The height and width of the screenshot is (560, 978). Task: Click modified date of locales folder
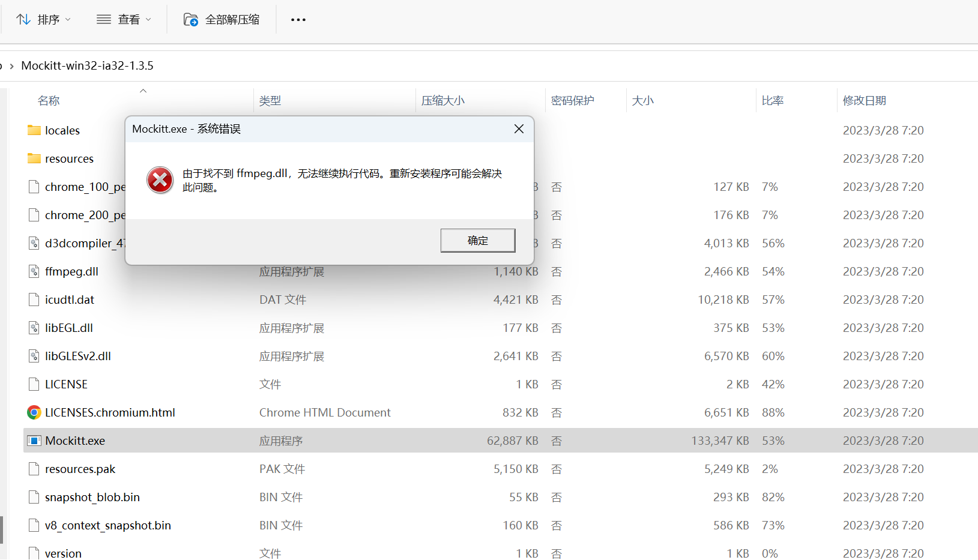click(x=883, y=130)
